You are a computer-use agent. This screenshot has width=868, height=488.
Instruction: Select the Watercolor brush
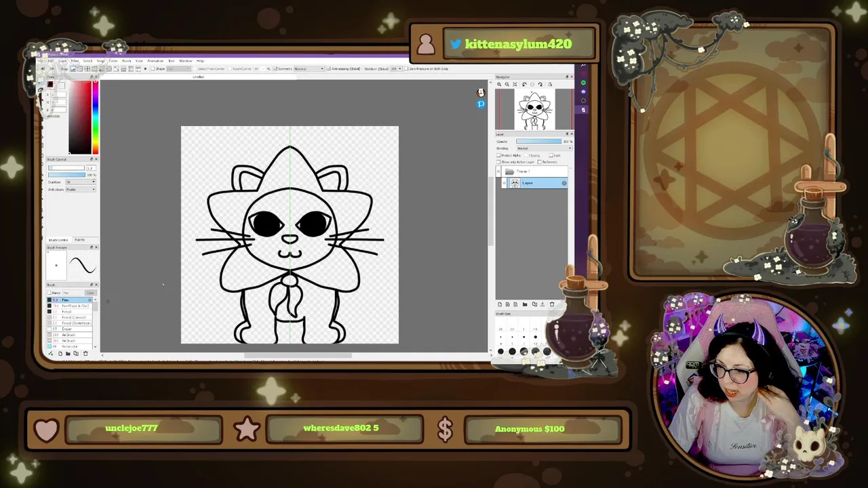coord(69,346)
